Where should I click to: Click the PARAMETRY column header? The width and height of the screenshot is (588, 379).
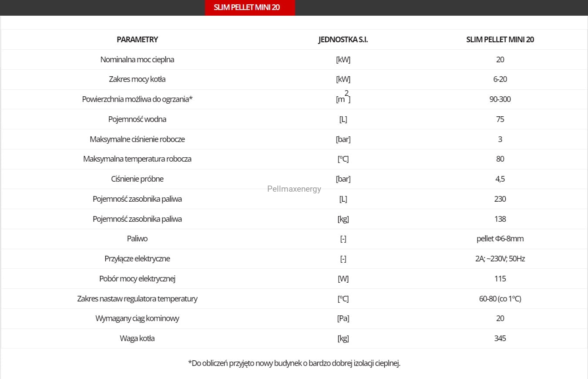coord(137,40)
